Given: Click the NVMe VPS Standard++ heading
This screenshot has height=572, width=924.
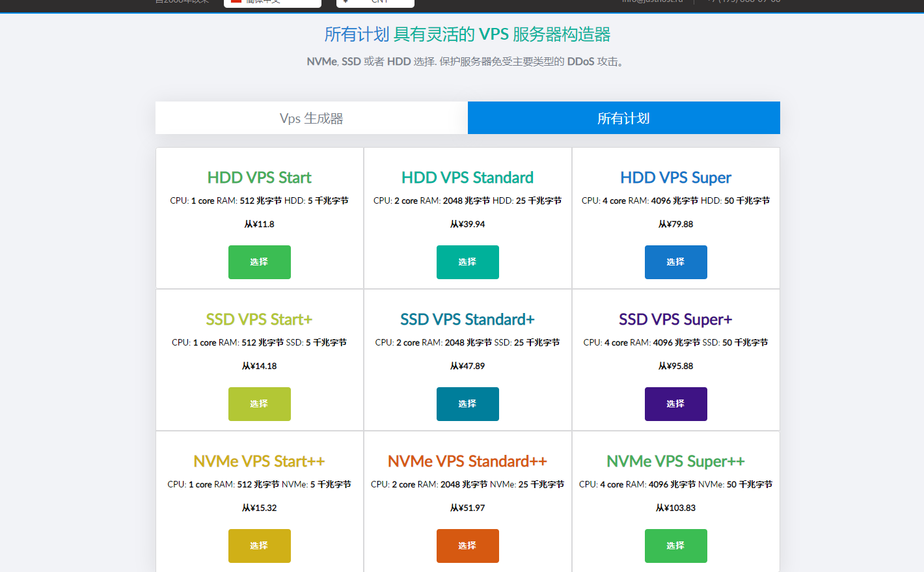Looking at the screenshot, I should coord(467,461).
